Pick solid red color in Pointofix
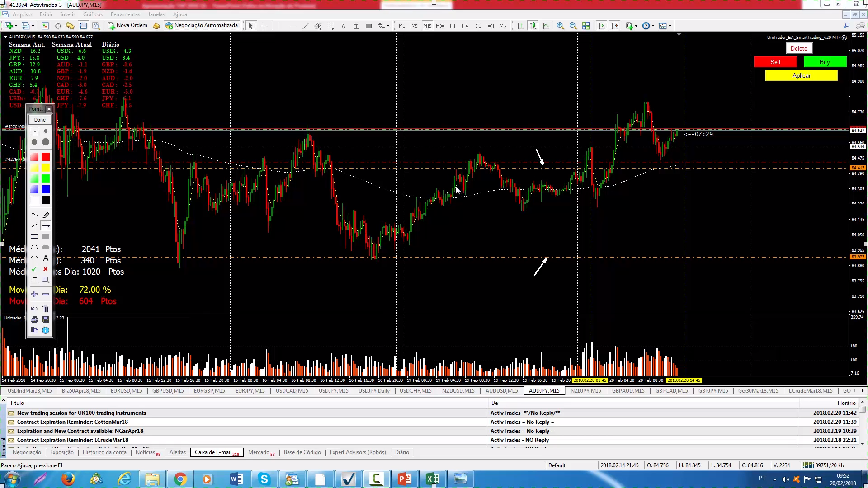The image size is (868, 488). 46,157
